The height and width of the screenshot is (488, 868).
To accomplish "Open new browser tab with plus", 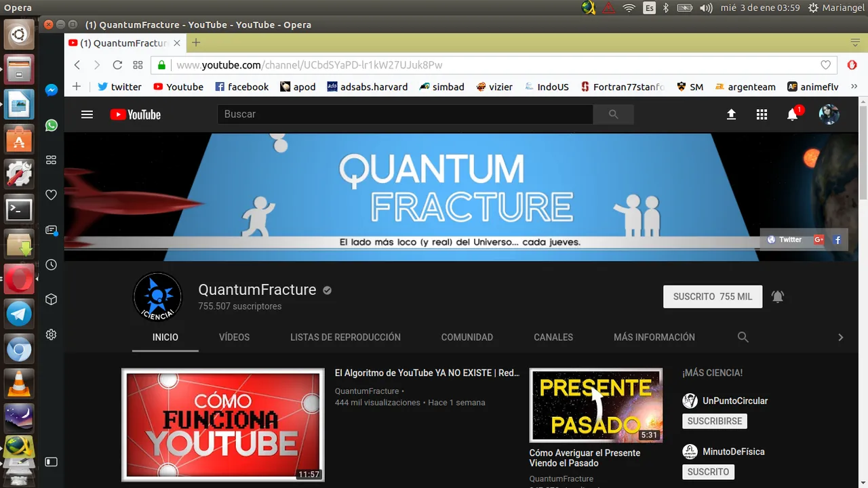I will point(196,43).
